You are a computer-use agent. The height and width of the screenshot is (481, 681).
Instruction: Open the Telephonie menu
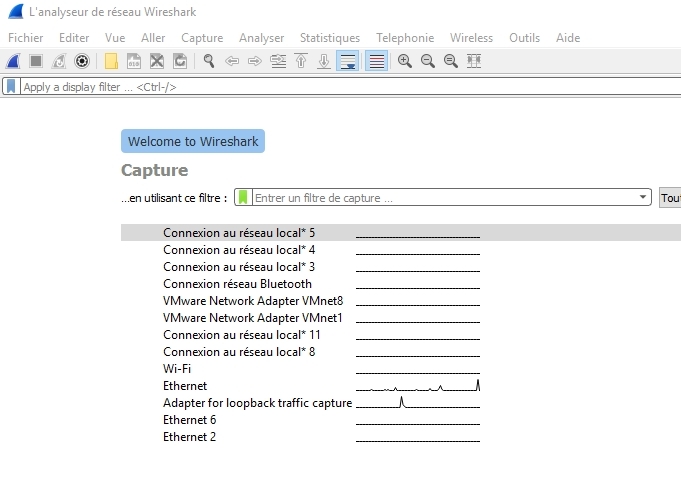[405, 38]
